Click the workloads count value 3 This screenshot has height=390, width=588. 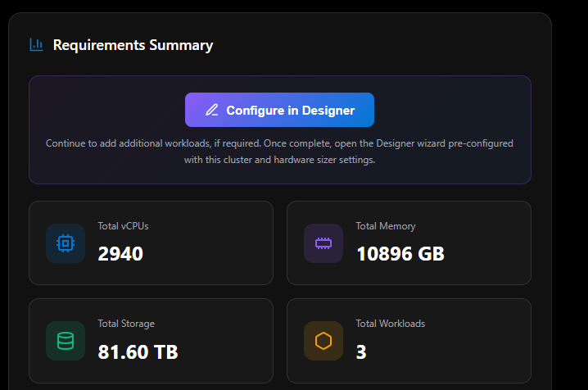click(x=361, y=352)
